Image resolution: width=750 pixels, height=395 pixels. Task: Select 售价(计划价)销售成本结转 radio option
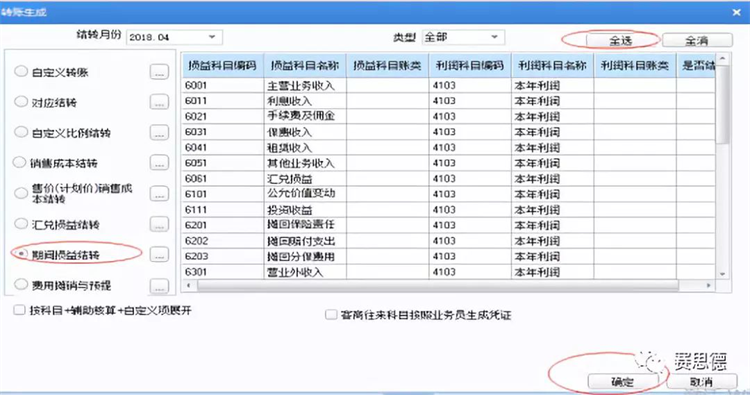(x=21, y=193)
